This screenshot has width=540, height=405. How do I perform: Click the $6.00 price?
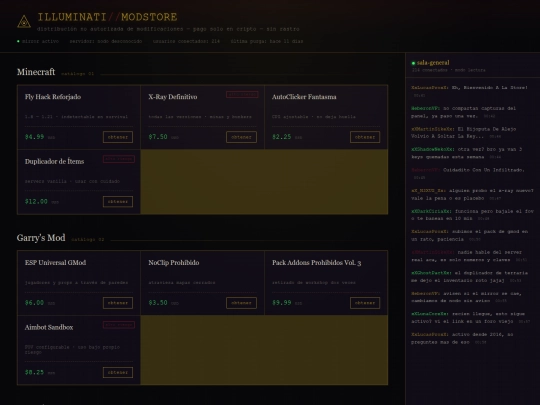pos(34,303)
